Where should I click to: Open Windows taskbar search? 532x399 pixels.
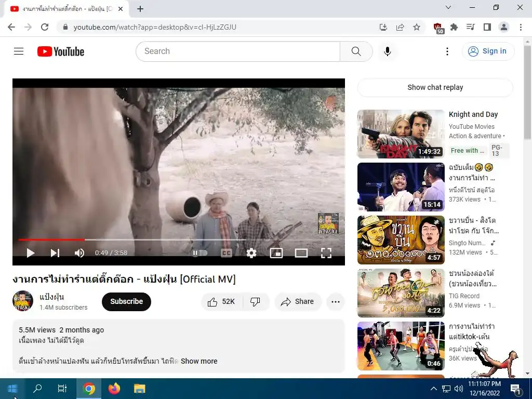(x=37, y=389)
